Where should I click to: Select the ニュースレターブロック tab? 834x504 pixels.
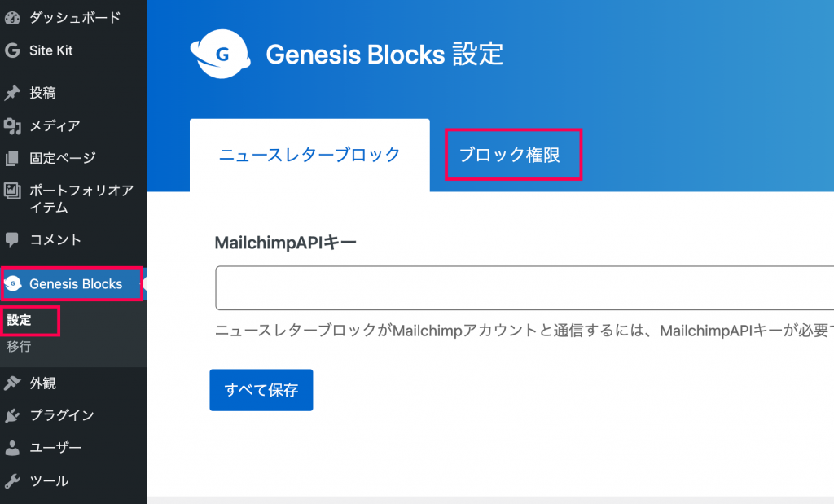pos(309,155)
